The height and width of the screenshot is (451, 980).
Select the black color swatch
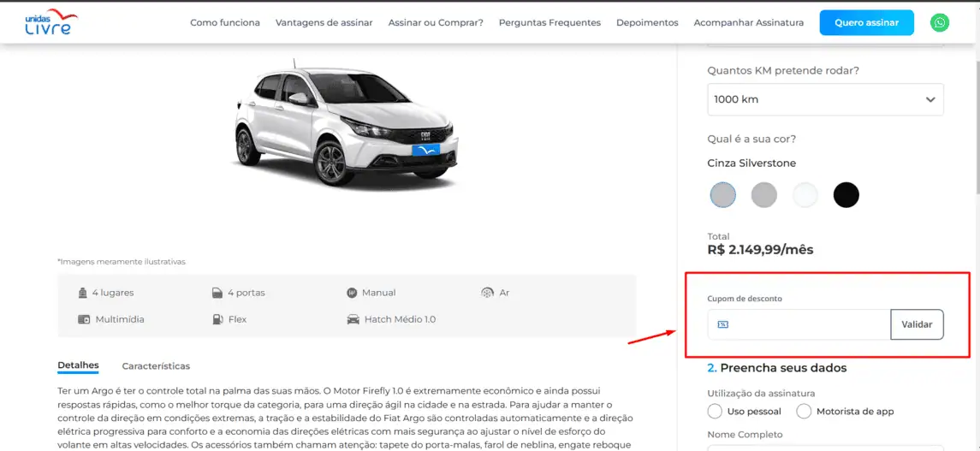846,195
